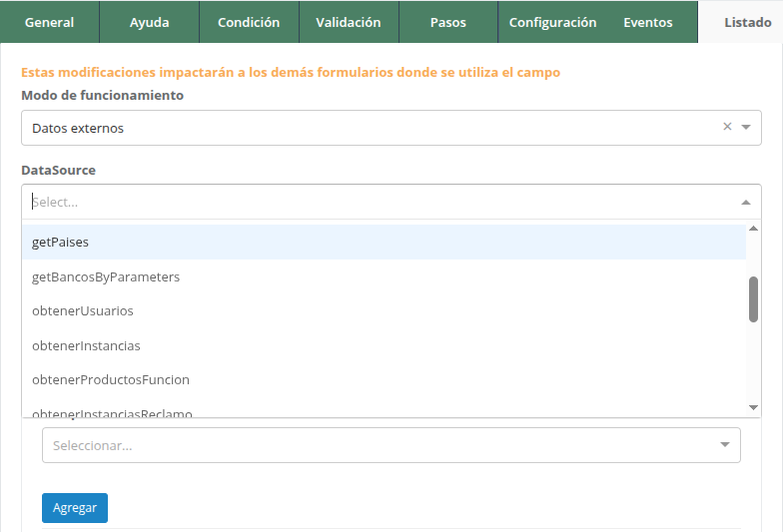Open the Configuración tab
Image resolution: width=783 pixels, height=532 pixels.
tap(552, 22)
